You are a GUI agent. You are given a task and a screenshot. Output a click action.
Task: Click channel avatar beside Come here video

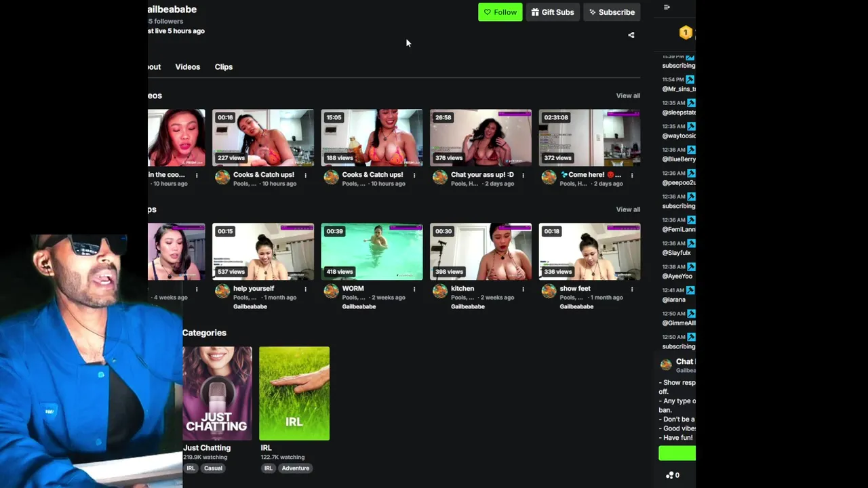549,177
